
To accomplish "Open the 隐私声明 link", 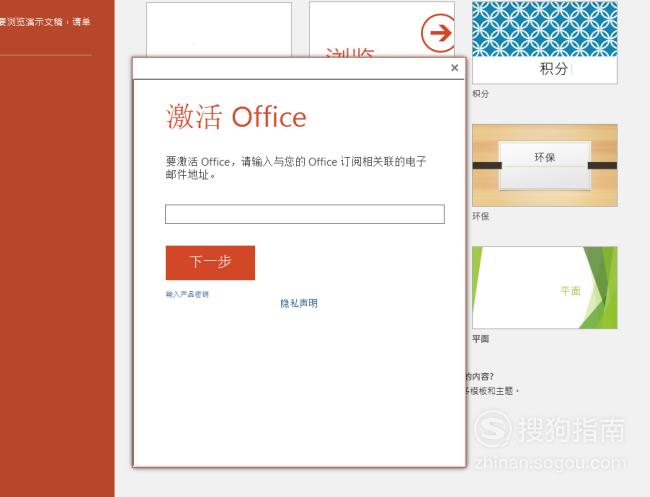I will coord(299,303).
